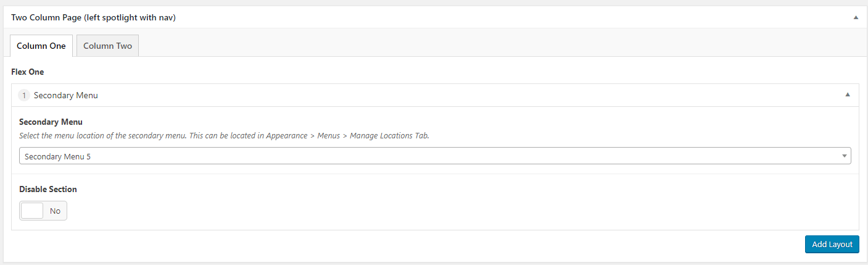Click the white knob of the Disable Section switch
The height and width of the screenshot is (265, 868).
(x=32, y=211)
